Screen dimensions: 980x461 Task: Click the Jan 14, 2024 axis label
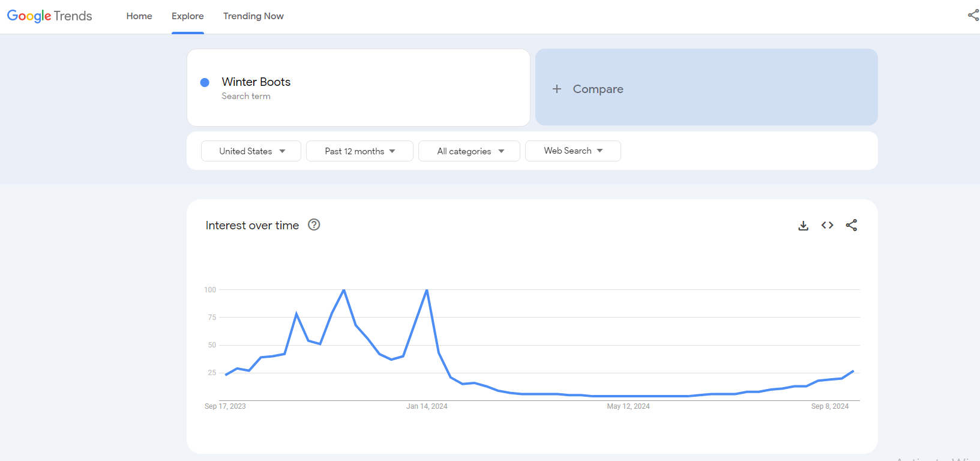[x=427, y=406]
